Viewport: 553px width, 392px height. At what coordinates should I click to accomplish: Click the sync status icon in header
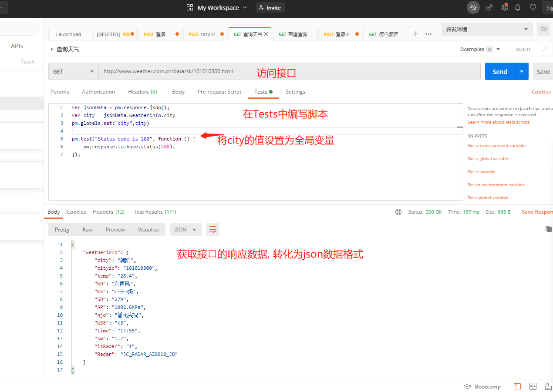click(x=473, y=7)
